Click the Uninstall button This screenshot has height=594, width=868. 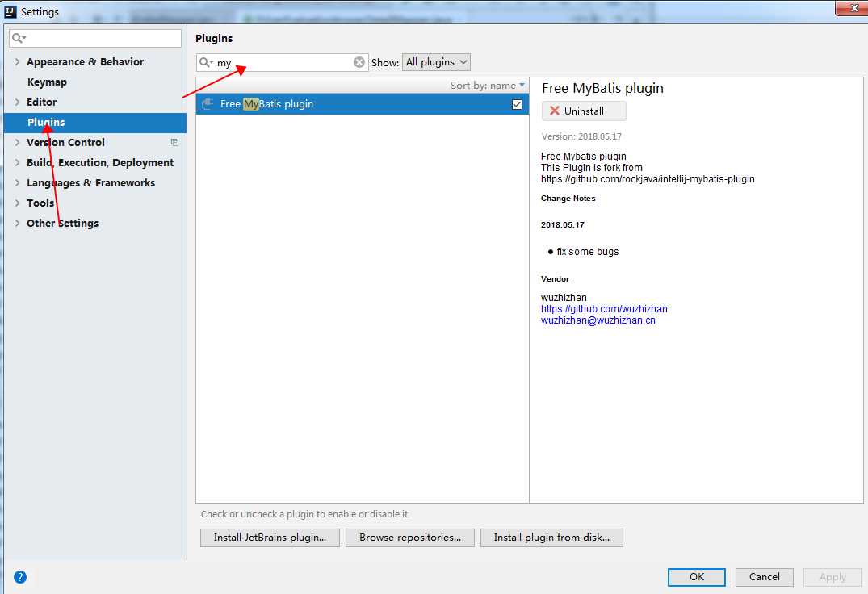pos(584,111)
